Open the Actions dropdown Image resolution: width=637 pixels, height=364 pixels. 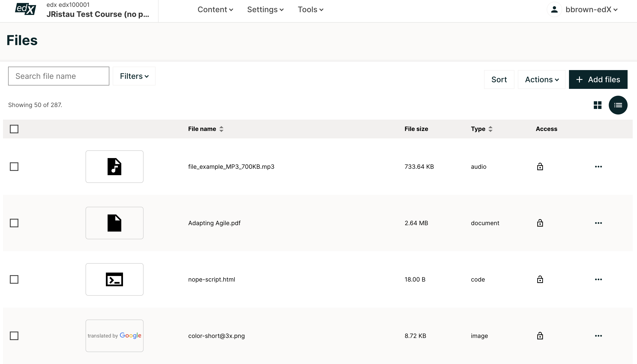point(541,79)
